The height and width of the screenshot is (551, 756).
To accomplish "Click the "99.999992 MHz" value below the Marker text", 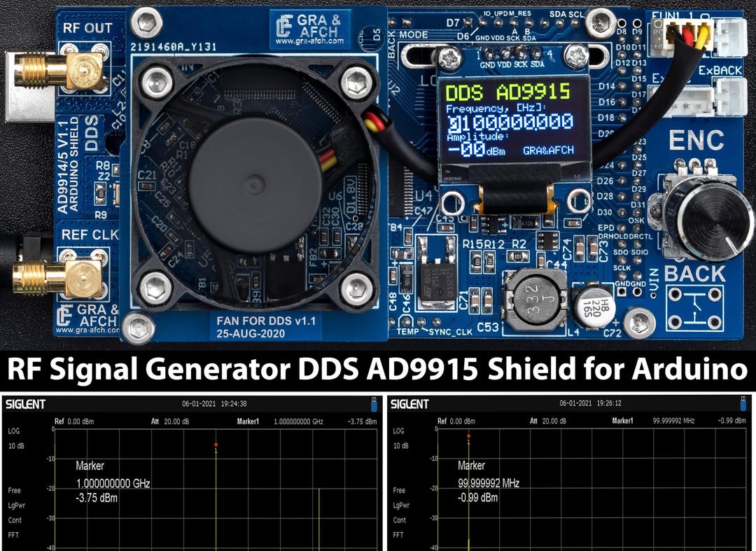I will tap(489, 483).
